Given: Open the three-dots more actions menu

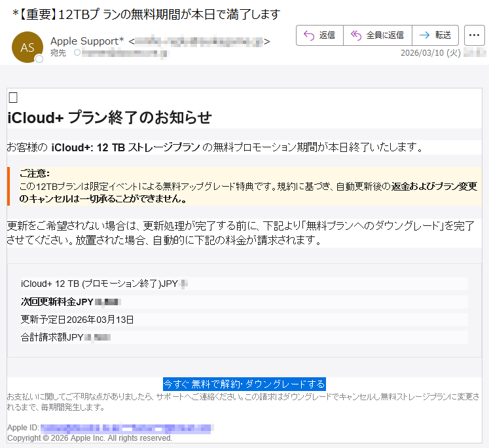Looking at the screenshot, I should point(474,35).
